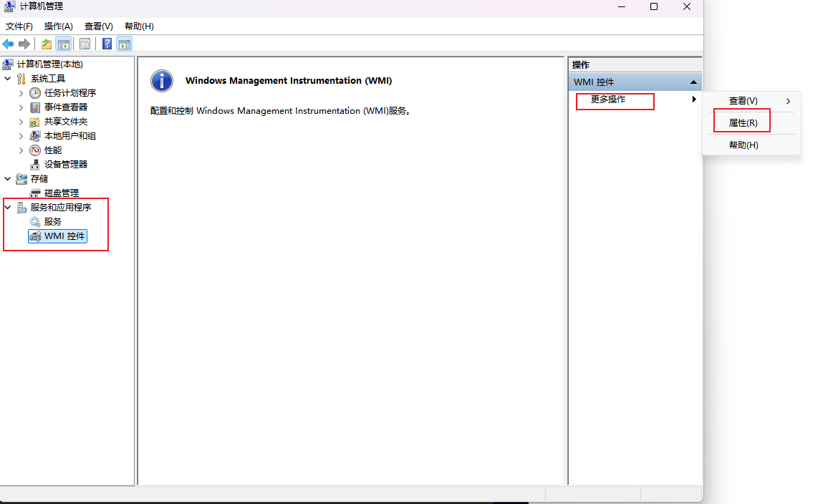
Task: Click the 服务 gear icon
Action: (35, 222)
